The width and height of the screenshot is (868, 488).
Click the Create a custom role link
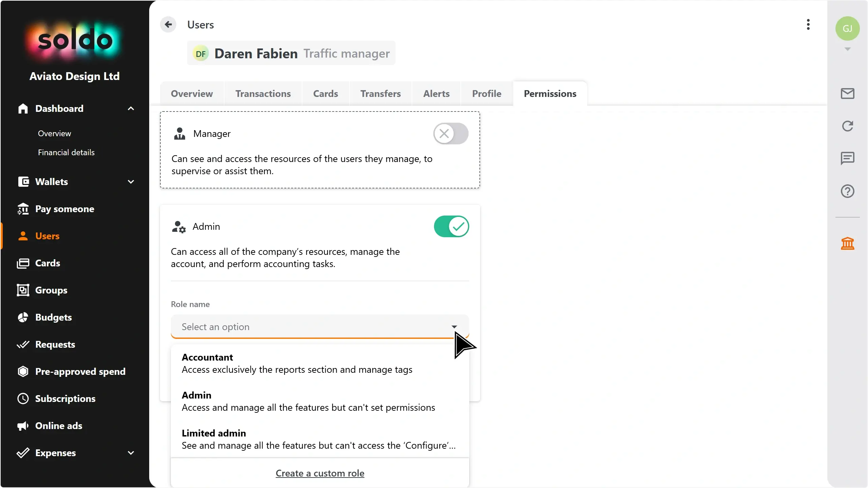coord(320,473)
